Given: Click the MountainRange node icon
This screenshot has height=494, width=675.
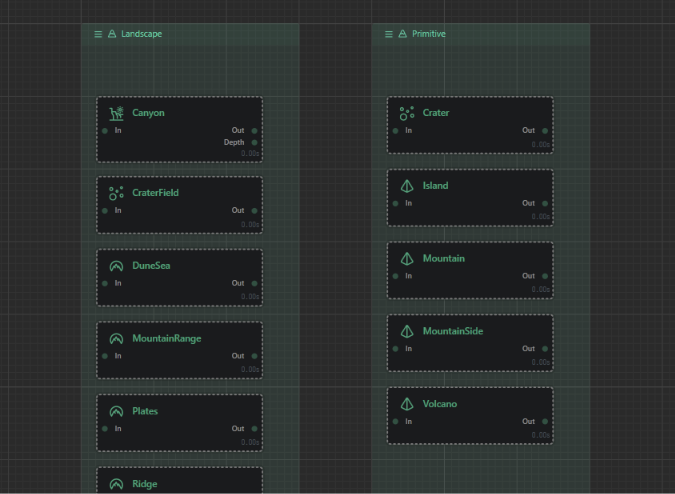Looking at the screenshot, I should pos(116,339).
